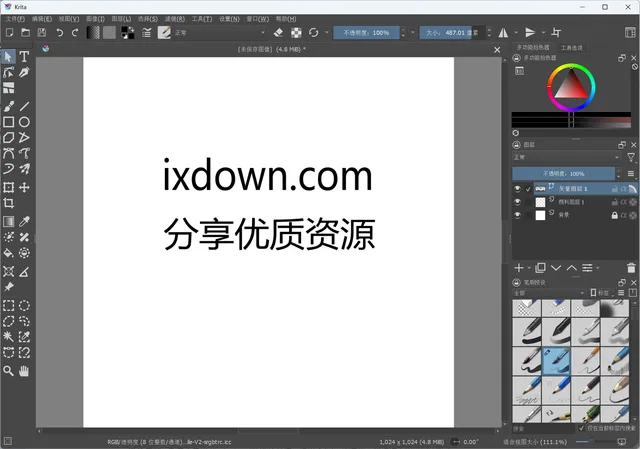Delete layer with the trash icon
The height and width of the screenshot is (449, 640).
point(631,268)
